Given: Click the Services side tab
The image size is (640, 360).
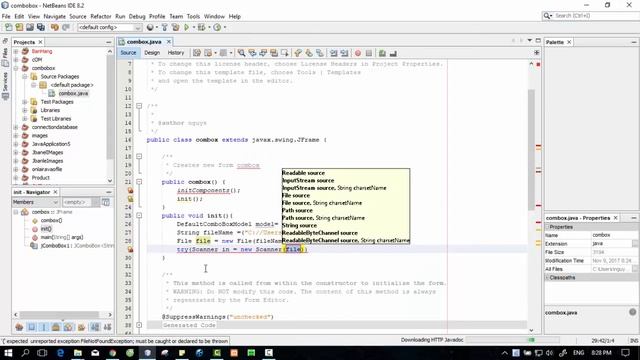Looking at the screenshot, I should click(x=5, y=85).
